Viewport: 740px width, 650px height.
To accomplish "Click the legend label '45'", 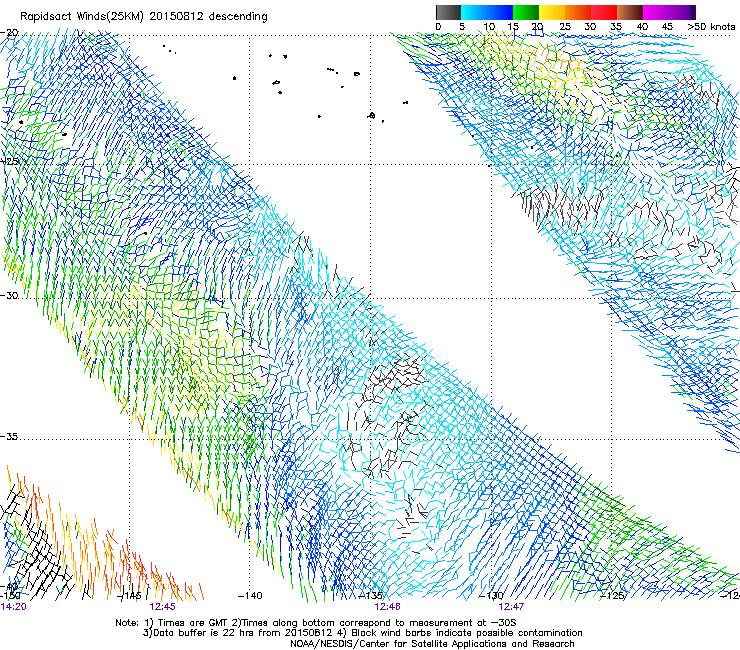I will point(667,27).
